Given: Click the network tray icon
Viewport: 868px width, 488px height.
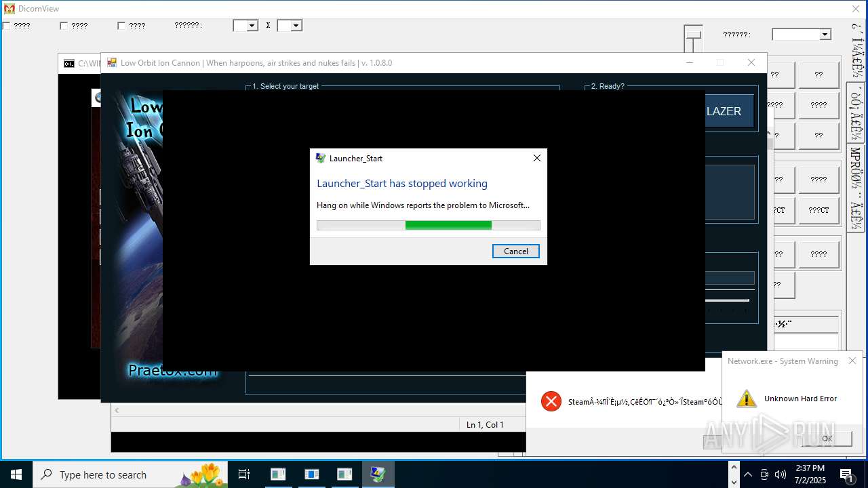Looking at the screenshot, I should tap(764, 474).
